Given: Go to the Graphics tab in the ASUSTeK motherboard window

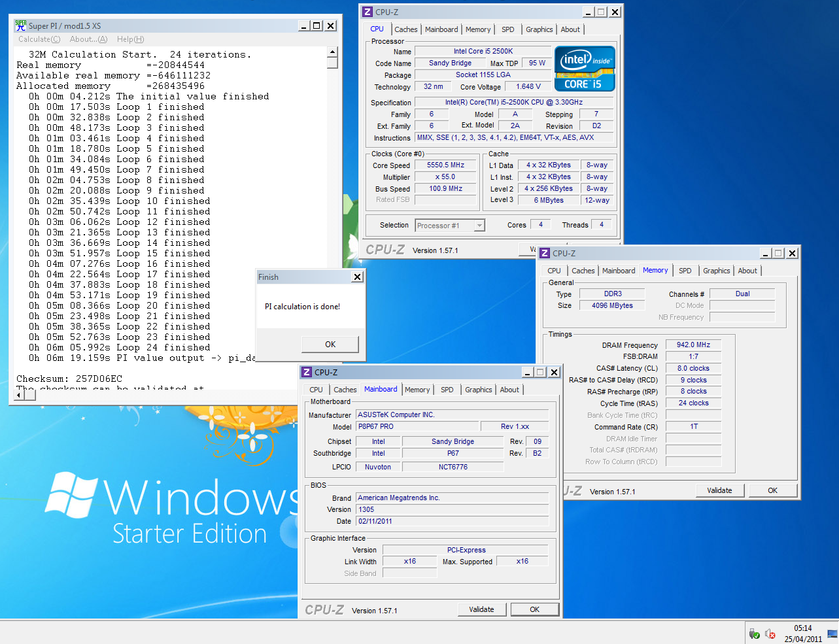Looking at the screenshot, I should click(479, 390).
